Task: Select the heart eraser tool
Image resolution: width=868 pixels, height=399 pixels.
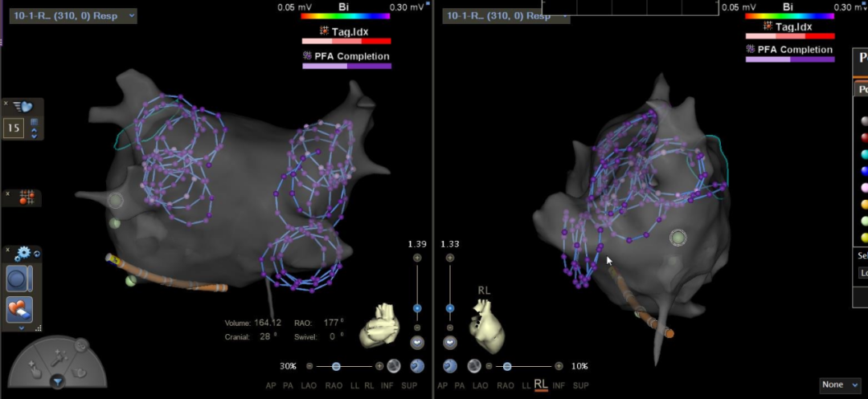Action: coord(18,308)
